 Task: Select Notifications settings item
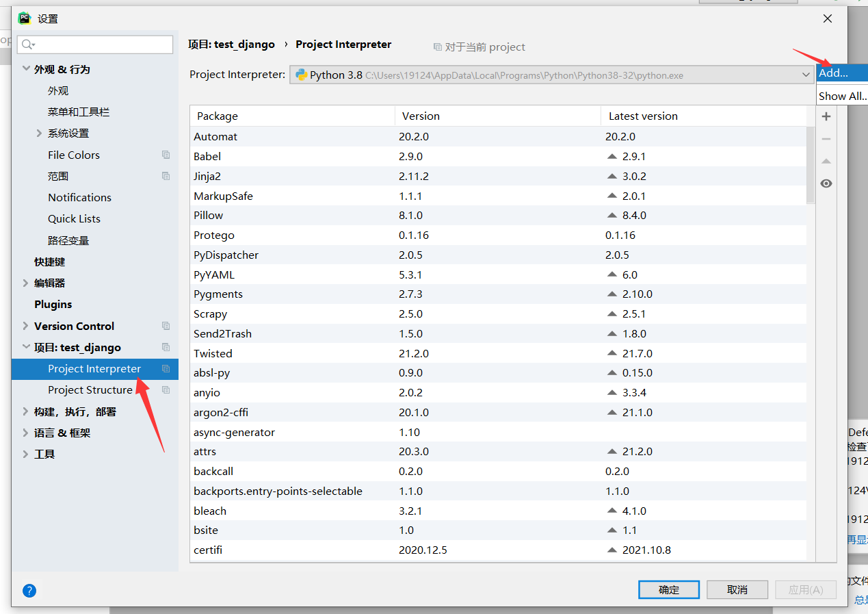(79, 197)
